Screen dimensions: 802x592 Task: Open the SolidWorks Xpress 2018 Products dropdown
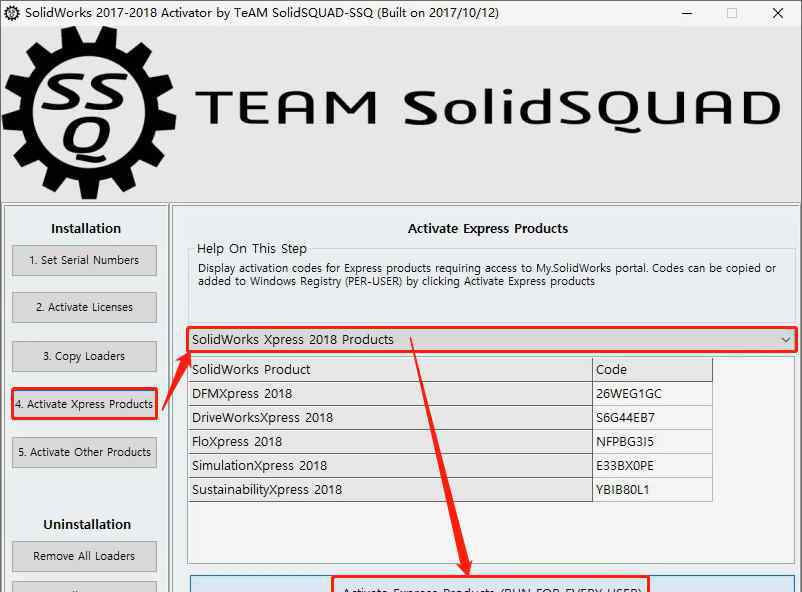pos(492,340)
